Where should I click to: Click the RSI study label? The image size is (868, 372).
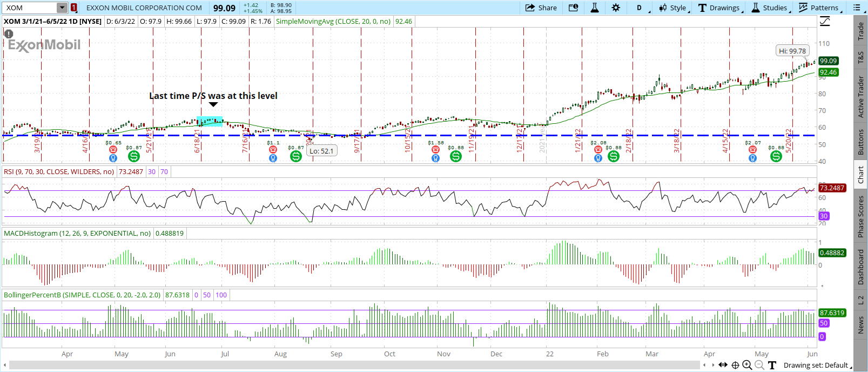pos(59,172)
